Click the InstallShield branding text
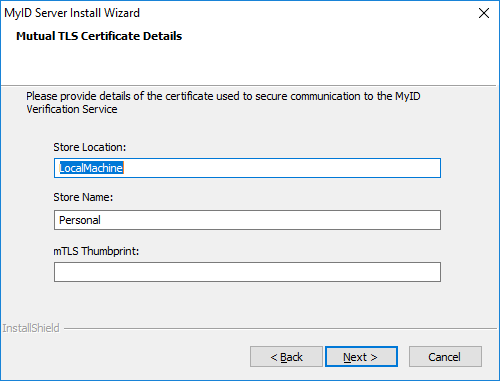The height and width of the screenshot is (381, 500). (31, 328)
